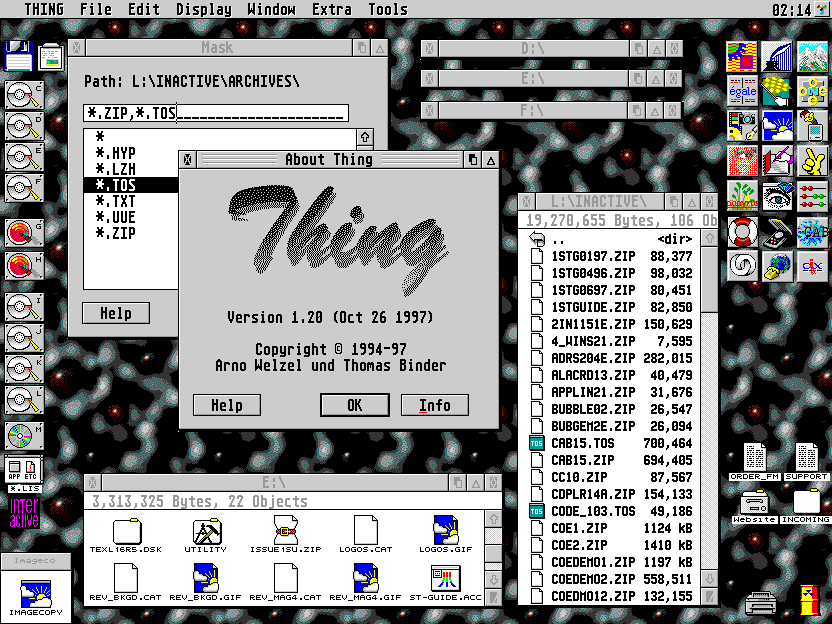The height and width of the screenshot is (624, 832).
Task: Select TEXL16RS.DSK in the E:\ window
Action: (126, 535)
